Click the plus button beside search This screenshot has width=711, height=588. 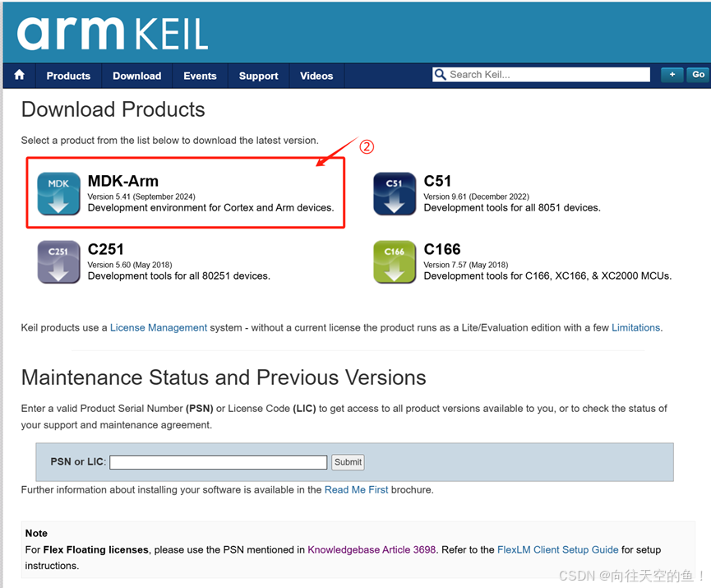[672, 74]
